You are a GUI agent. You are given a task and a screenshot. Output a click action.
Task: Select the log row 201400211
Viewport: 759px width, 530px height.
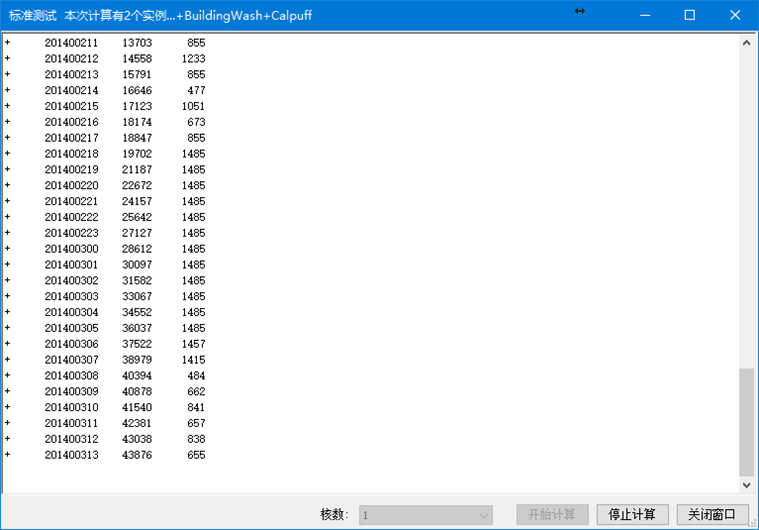[x=72, y=43]
